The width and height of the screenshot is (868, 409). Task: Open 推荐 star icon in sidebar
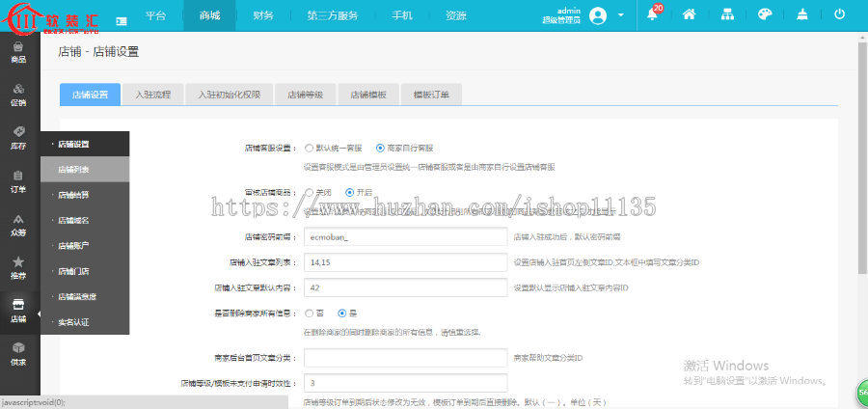point(18,267)
